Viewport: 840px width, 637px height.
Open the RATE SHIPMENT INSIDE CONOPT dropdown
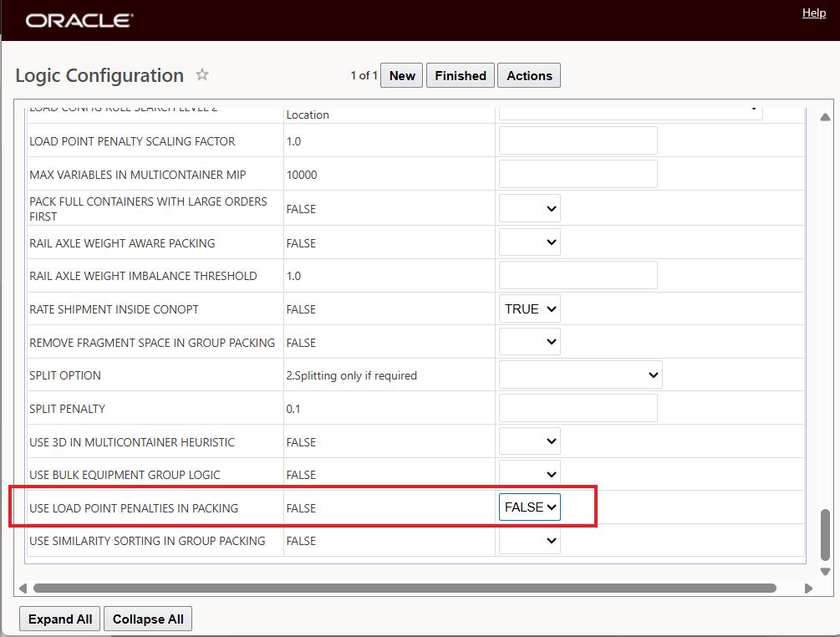529,308
